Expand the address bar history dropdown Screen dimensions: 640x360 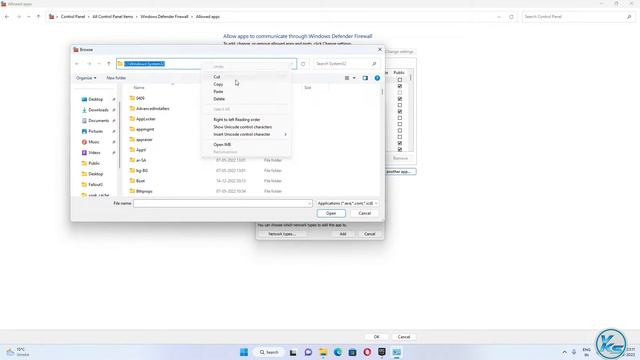pyautogui.click(x=292, y=64)
